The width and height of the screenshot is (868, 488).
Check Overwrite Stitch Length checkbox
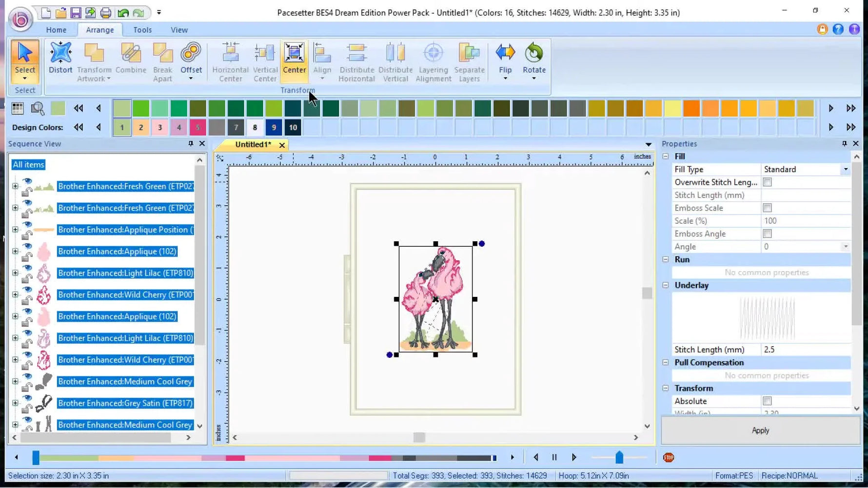767,182
